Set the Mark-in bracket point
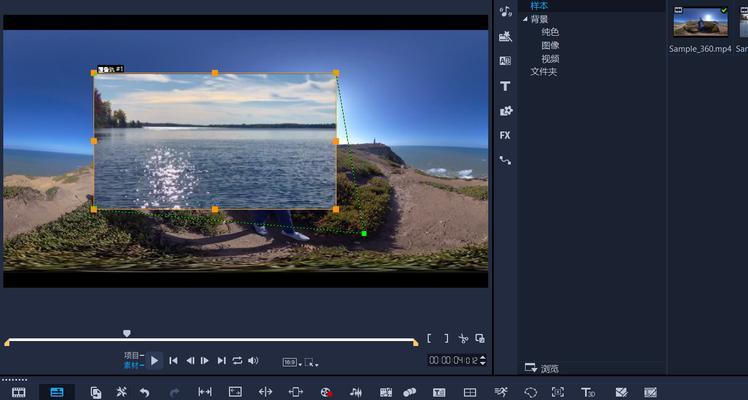748x400 pixels. coord(429,338)
